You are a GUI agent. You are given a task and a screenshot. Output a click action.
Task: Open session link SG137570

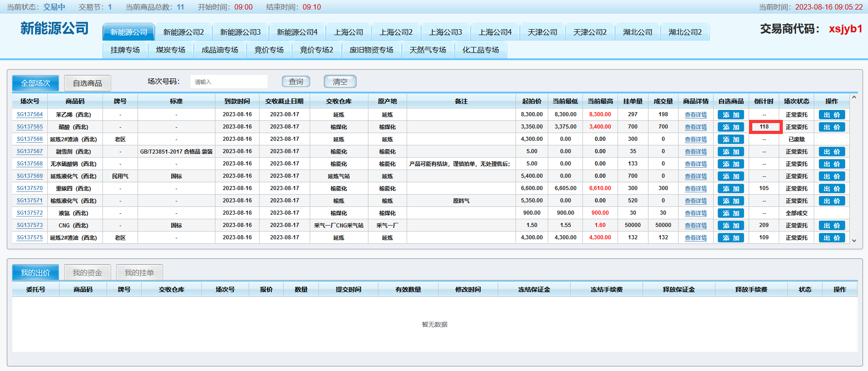30,188
